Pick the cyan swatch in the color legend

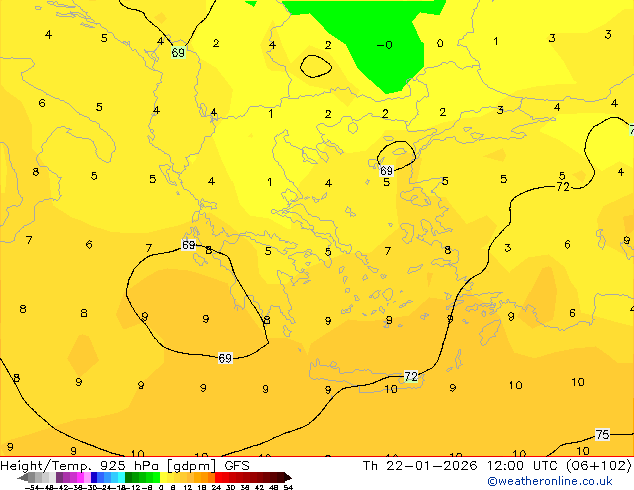(121, 477)
